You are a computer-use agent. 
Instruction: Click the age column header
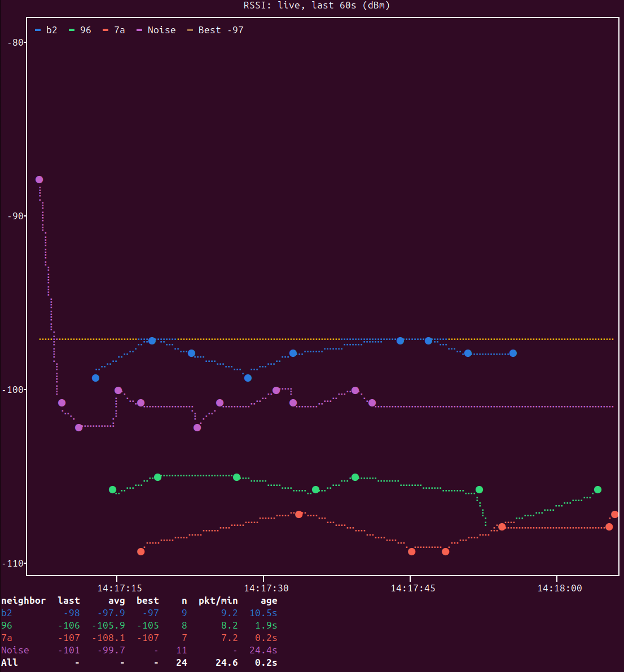point(269,600)
